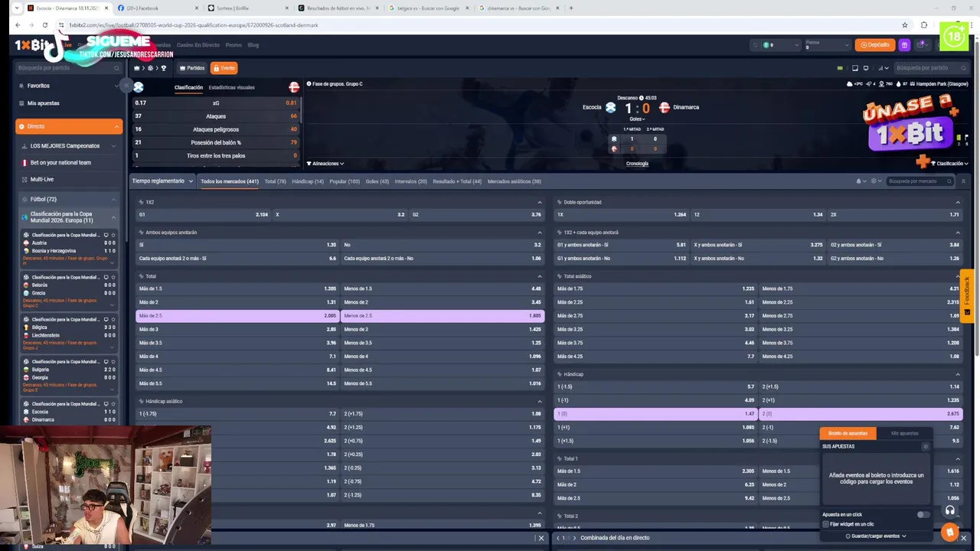Open the Goles dropdown under the score

(x=637, y=119)
